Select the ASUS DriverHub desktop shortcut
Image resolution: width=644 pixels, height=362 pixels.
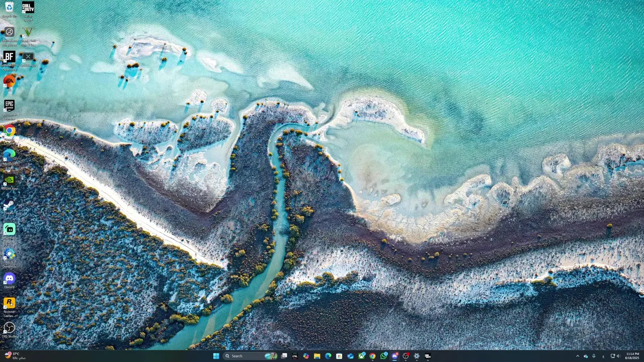tap(9, 257)
